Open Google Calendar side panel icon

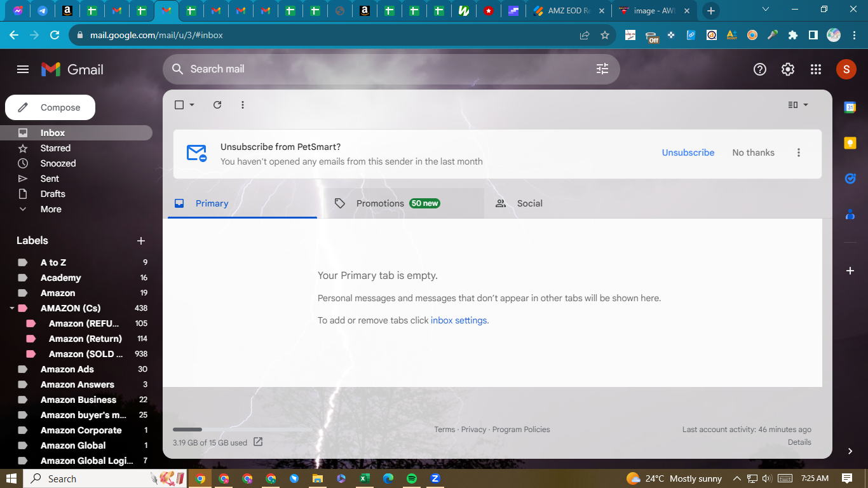click(850, 107)
